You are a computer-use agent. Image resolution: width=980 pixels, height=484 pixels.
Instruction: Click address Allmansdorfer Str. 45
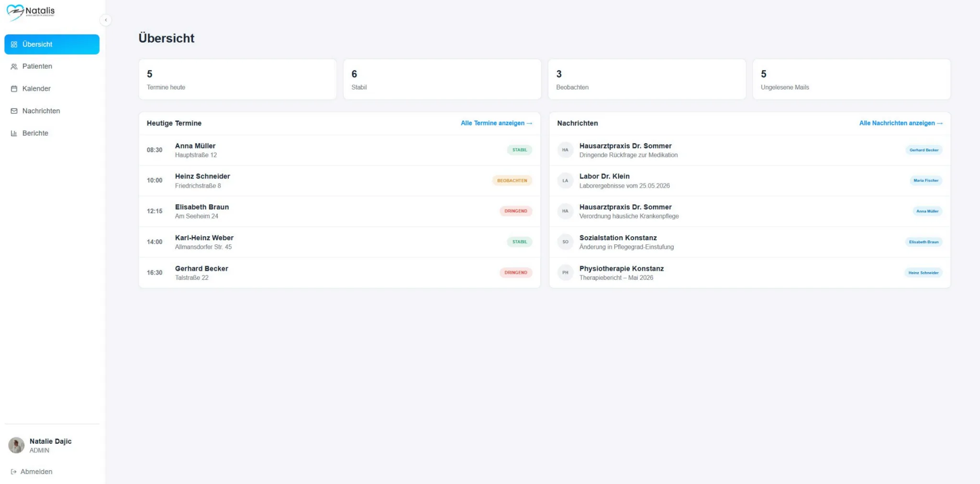pos(203,247)
